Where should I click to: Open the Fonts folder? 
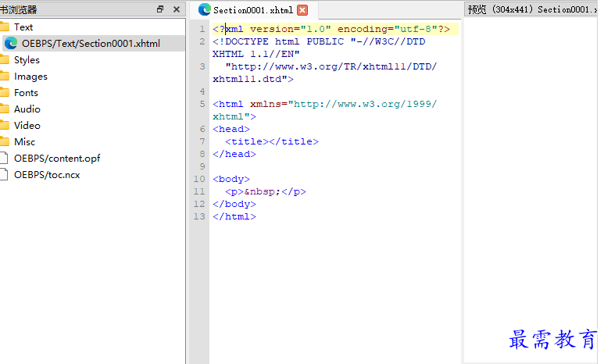coord(26,93)
